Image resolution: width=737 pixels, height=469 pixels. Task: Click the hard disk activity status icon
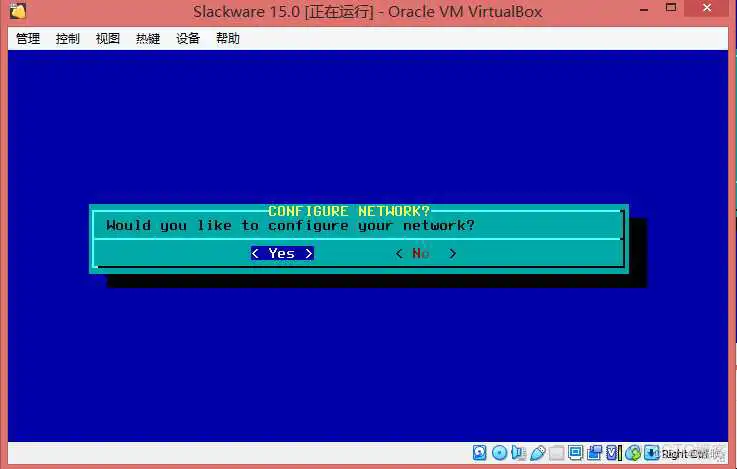(479, 453)
